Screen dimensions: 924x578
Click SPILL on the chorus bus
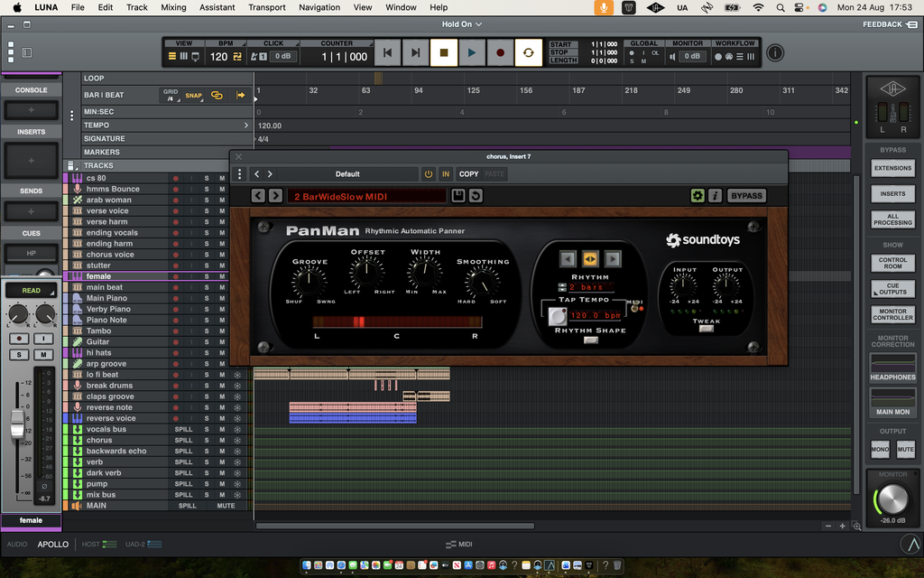point(183,441)
